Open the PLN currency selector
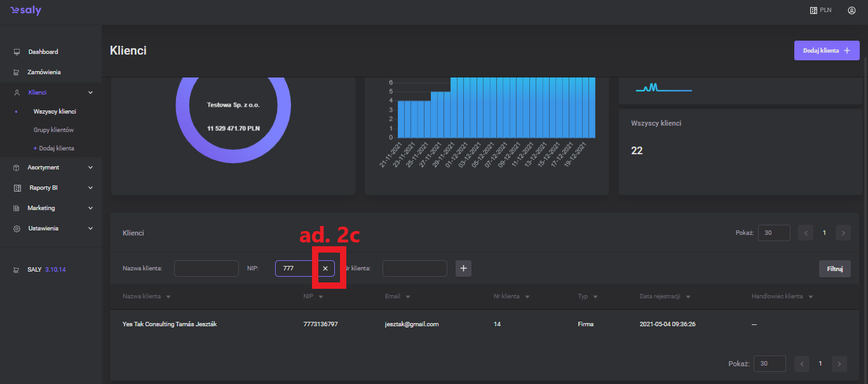868x384 pixels. (820, 11)
